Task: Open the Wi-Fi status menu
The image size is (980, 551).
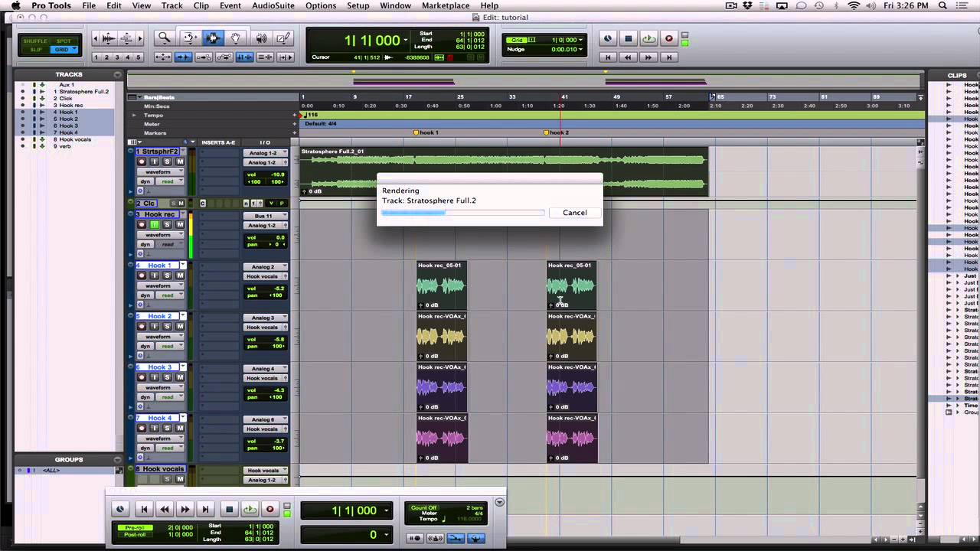Action: pyautogui.click(x=854, y=5)
